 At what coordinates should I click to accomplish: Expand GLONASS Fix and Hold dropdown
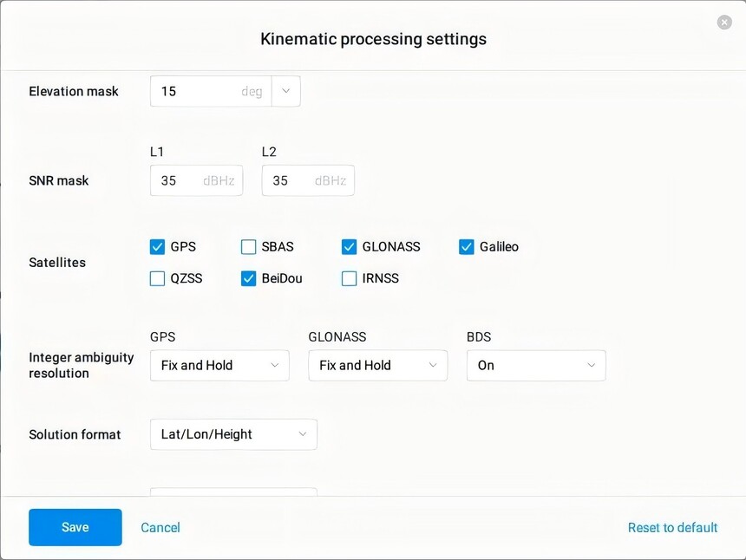377,366
